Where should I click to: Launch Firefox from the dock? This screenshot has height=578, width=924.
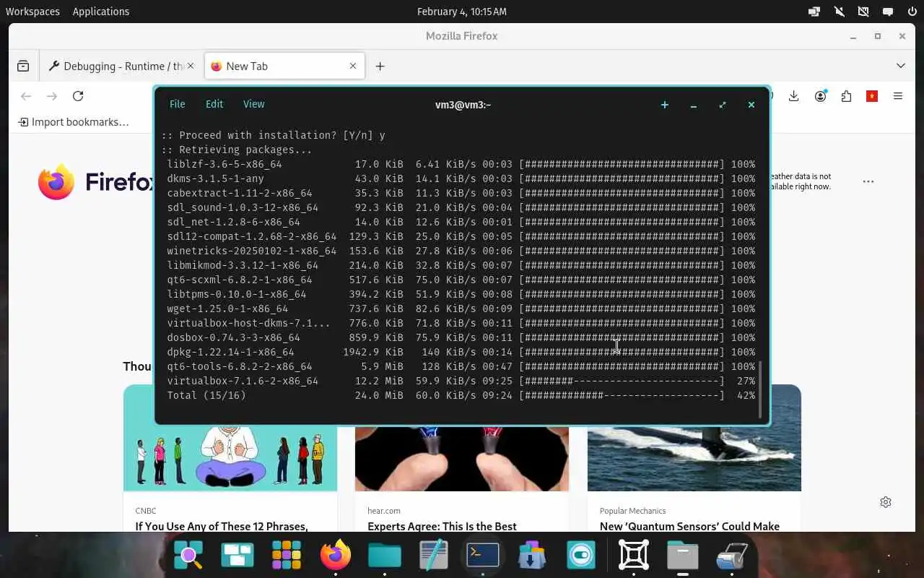pos(336,555)
